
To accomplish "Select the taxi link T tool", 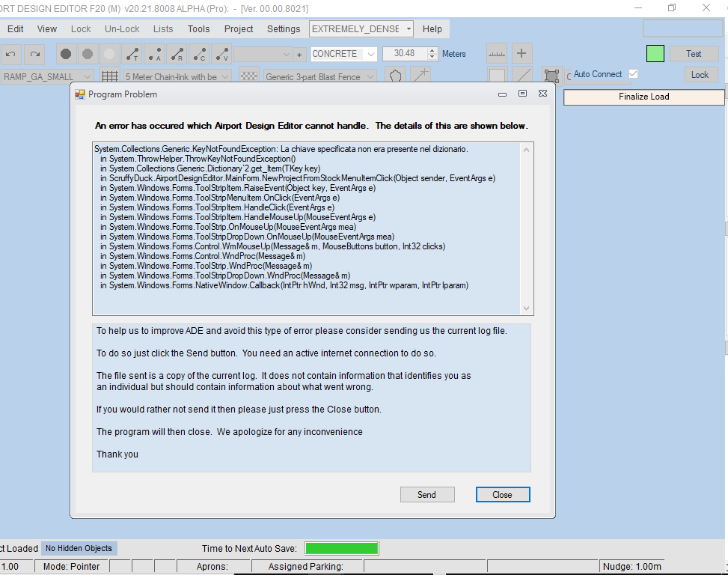I will [132, 55].
